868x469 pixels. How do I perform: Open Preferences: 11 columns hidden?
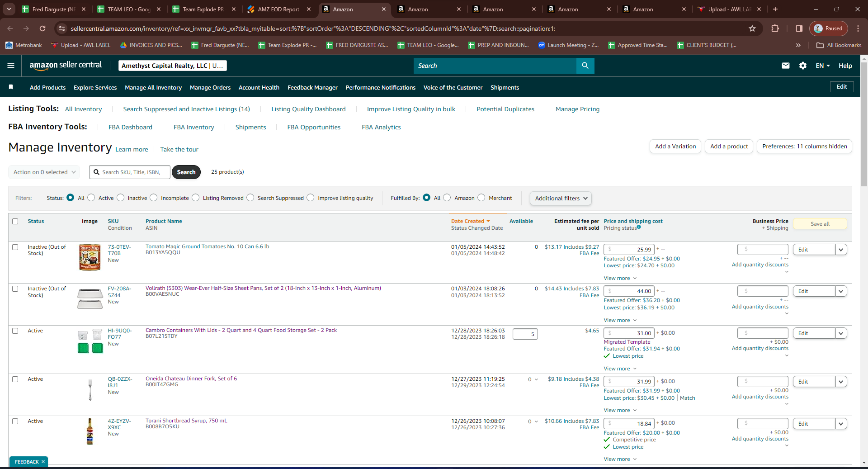(805, 147)
